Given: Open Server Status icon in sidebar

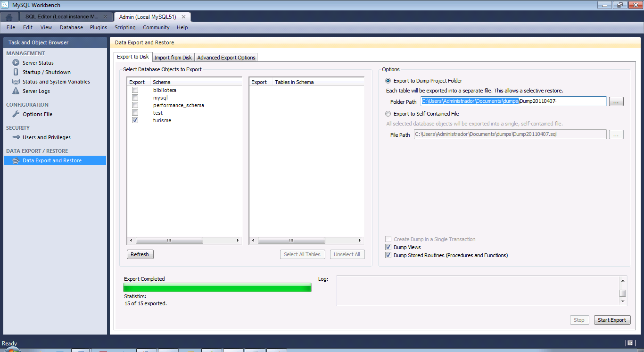Looking at the screenshot, I should (16, 63).
